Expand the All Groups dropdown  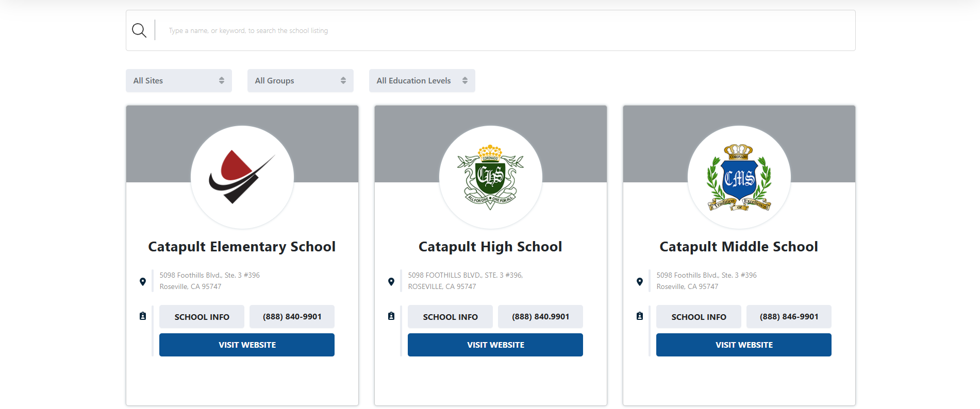coord(301,81)
